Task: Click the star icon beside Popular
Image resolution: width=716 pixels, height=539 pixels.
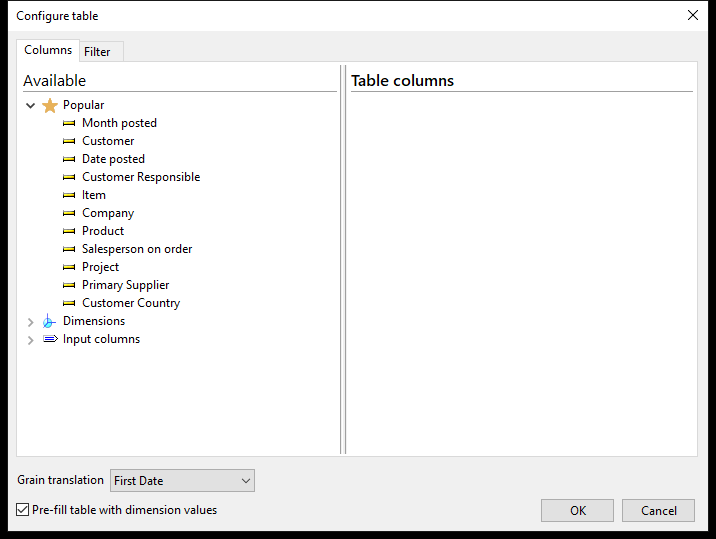Action: (50, 106)
